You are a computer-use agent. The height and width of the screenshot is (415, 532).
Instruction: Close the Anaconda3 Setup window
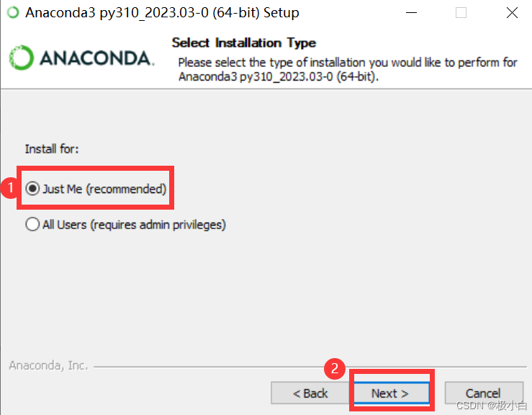[512, 13]
